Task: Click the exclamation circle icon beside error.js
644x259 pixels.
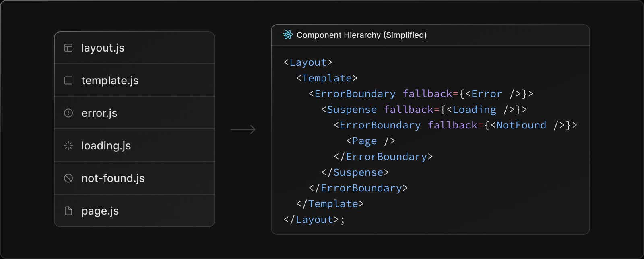Action: tap(68, 113)
